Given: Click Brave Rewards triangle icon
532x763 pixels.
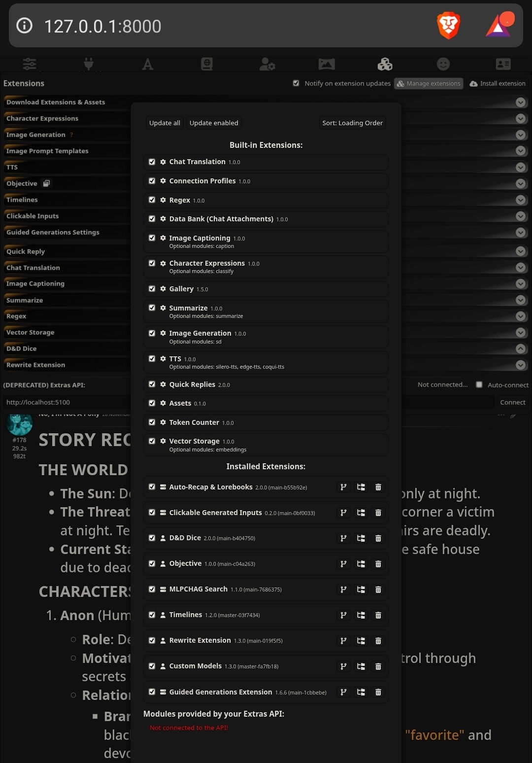Looking at the screenshot, I should [499, 26].
